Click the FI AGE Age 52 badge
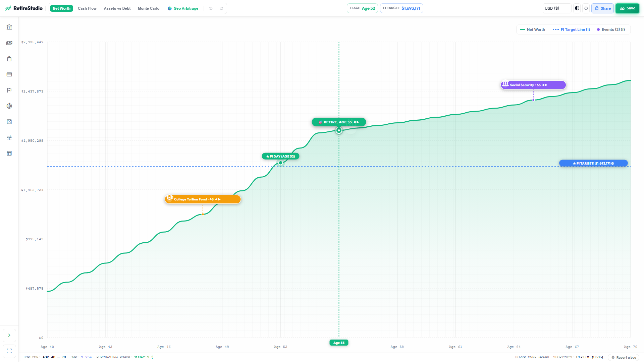 pyautogui.click(x=362, y=8)
